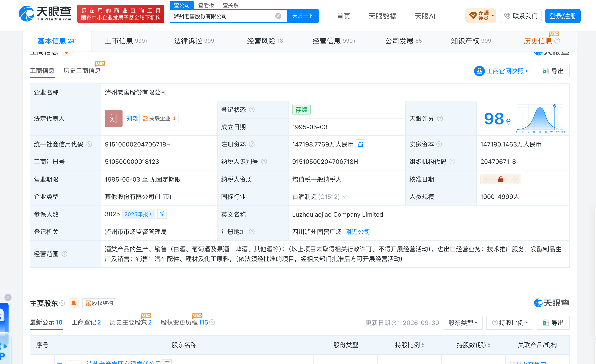This screenshot has width=596, height=364.
Task: Expand the 开通会员 dropdown
Action: point(481,16)
